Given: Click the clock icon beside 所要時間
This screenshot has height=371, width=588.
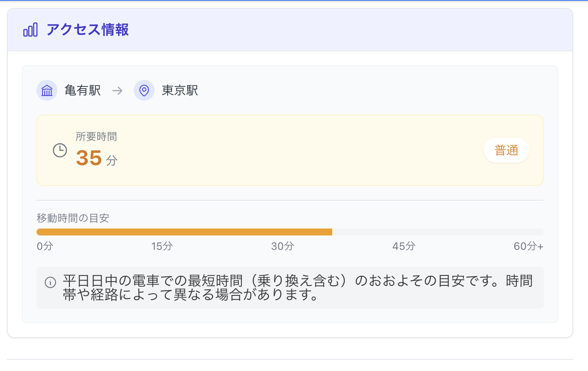Looking at the screenshot, I should [60, 150].
